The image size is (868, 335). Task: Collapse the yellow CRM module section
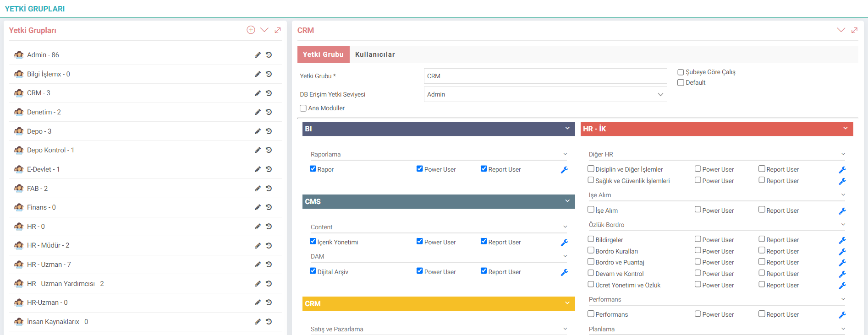567,303
